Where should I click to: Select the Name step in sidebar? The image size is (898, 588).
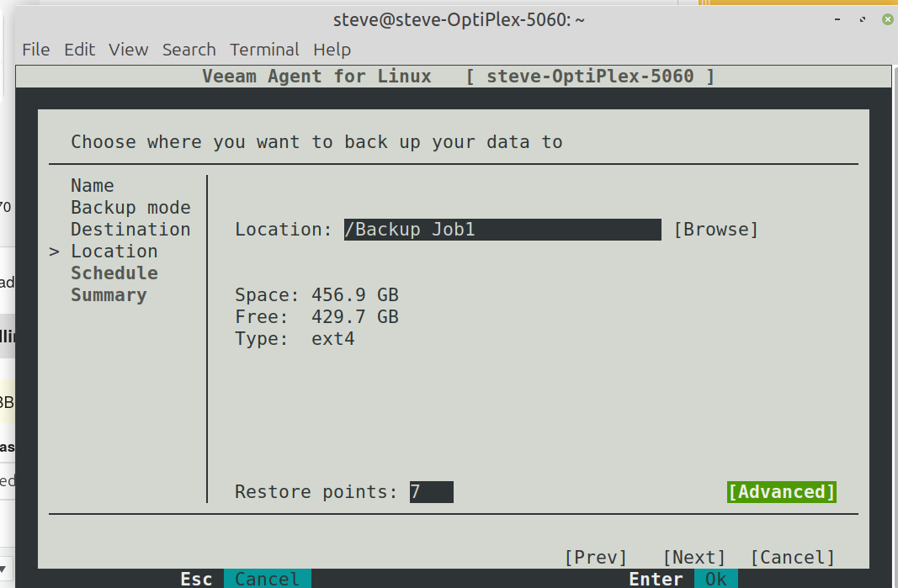pyautogui.click(x=93, y=186)
